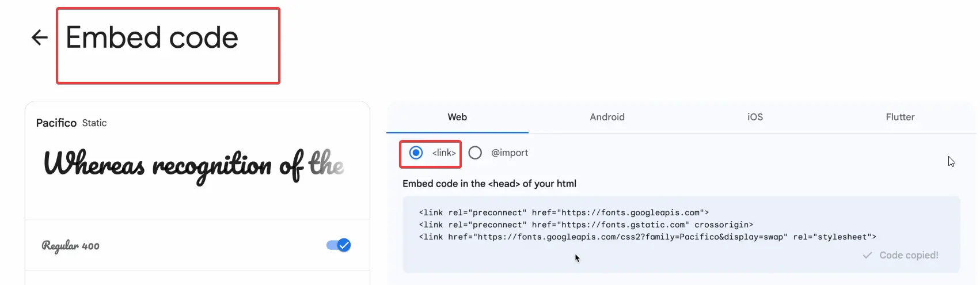Screen dimensions: 980x285
Task: Switch to the Web tab
Action: pyautogui.click(x=457, y=117)
